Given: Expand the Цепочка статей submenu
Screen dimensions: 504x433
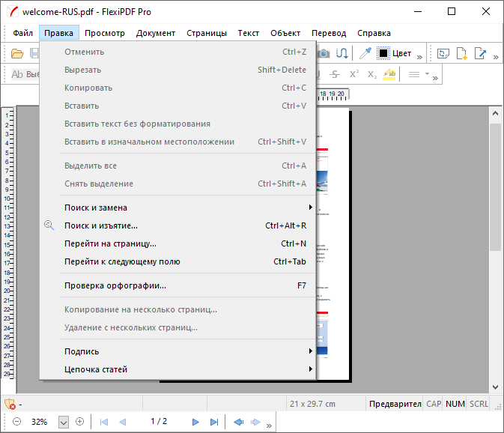Looking at the screenshot, I should (178, 369).
